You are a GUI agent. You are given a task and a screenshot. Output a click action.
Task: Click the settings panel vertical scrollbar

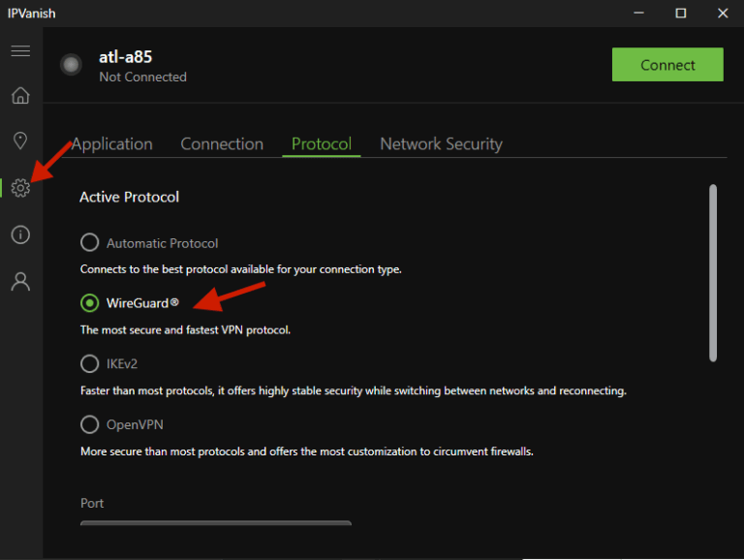(713, 273)
